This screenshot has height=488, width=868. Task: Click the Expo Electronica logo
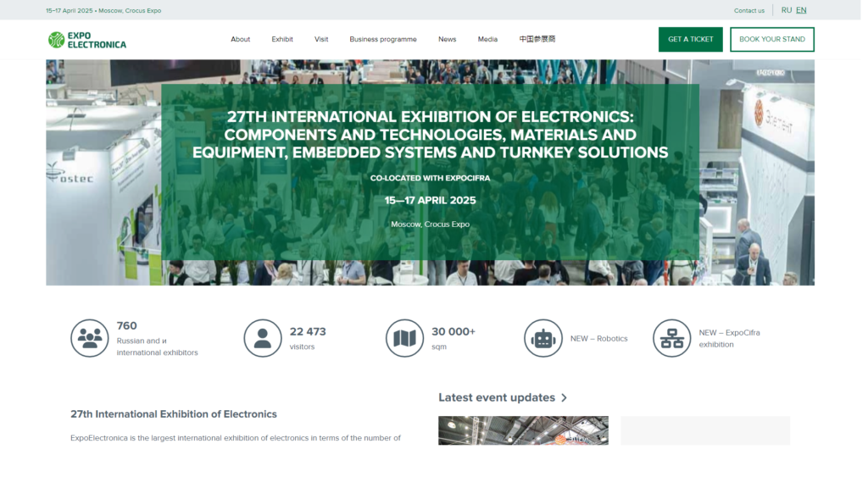click(x=87, y=40)
